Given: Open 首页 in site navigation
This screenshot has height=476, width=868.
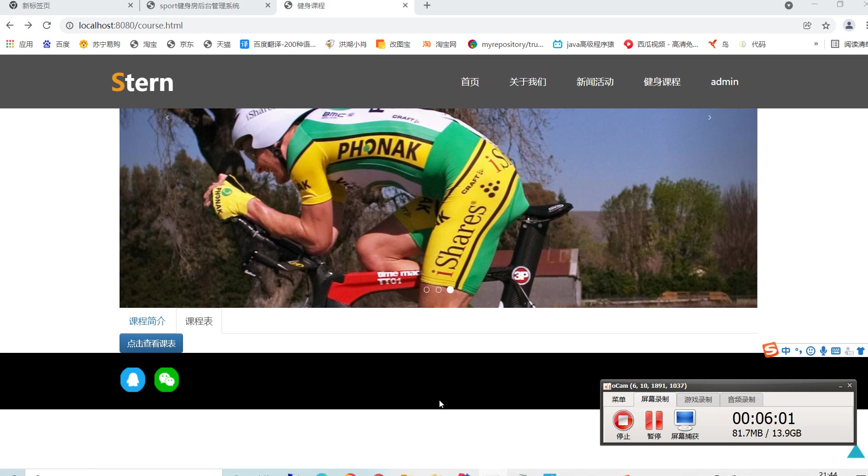Looking at the screenshot, I should click(x=470, y=82).
